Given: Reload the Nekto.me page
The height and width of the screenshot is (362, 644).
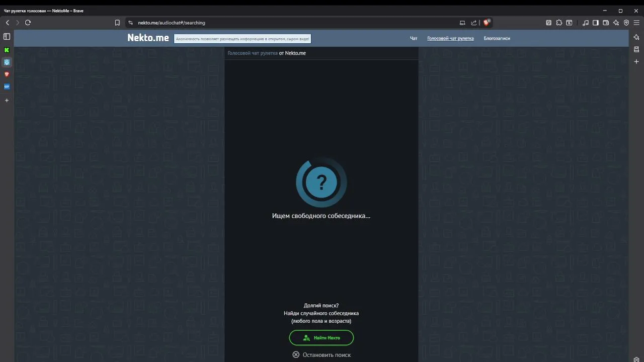Looking at the screenshot, I should pos(28,23).
